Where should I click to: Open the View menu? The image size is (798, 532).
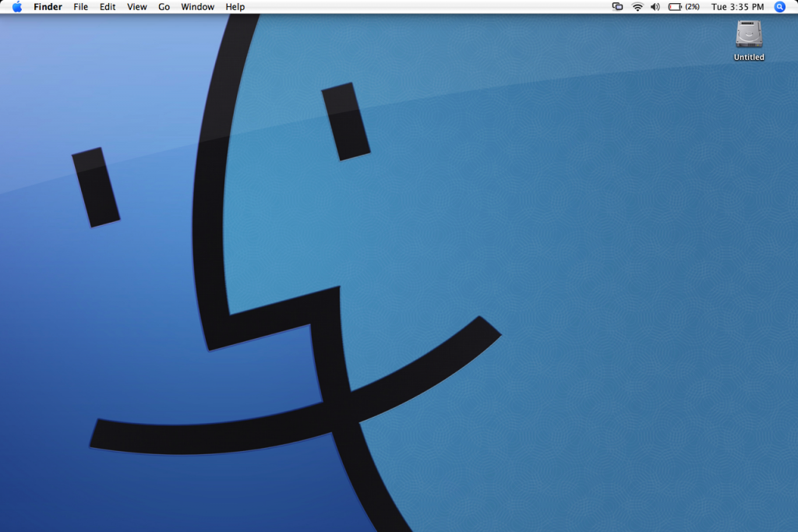[x=137, y=6]
